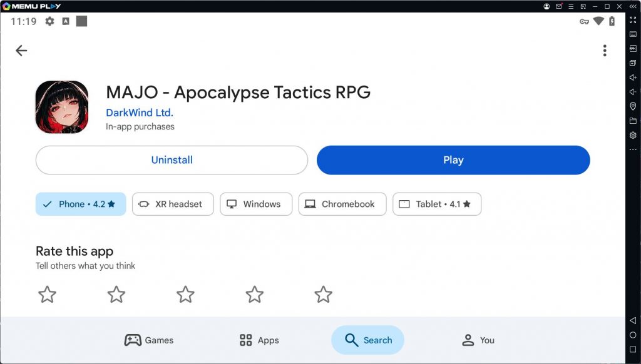Open MEmu mail notifications icon
Viewport: 641px width, 364px height.
pos(559,6)
